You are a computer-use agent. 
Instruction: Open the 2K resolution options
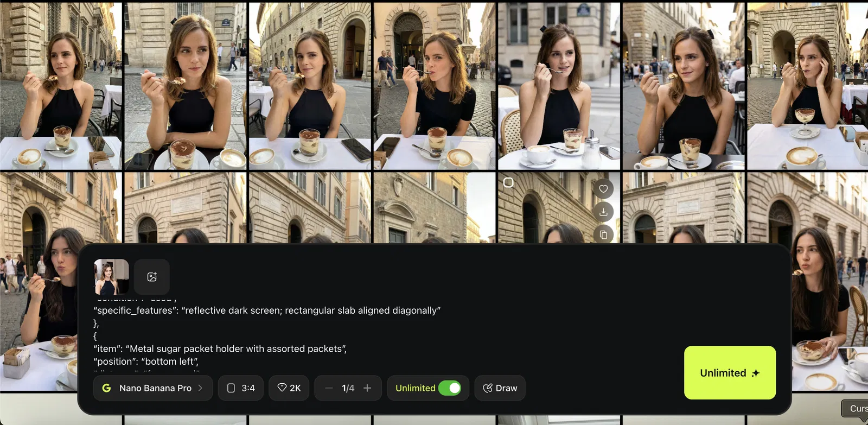click(289, 388)
